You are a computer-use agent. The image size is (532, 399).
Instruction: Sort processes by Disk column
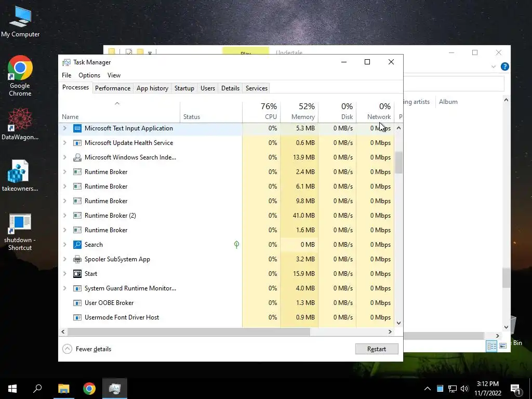point(338,112)
